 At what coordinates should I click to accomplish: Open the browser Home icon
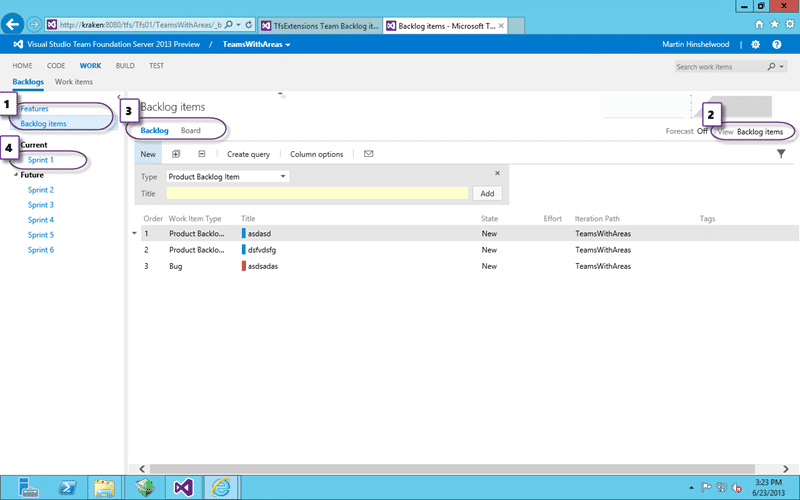click(x=759, y=24)
